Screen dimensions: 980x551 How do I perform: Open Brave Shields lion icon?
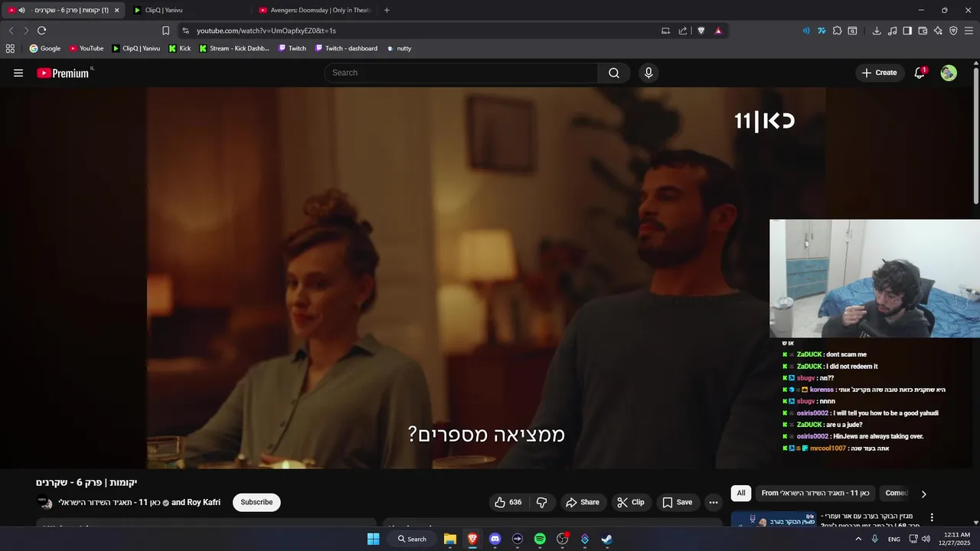click(x=701, y=31)
